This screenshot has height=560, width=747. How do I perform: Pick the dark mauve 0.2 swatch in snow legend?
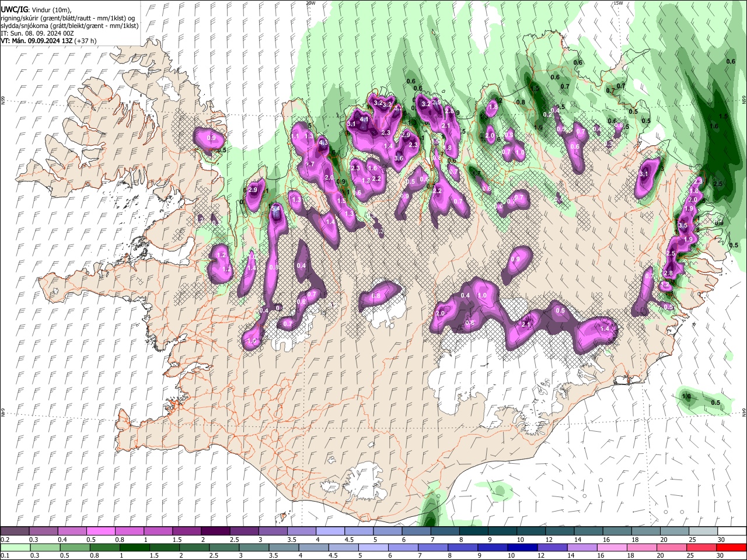(x=15, y=531)
